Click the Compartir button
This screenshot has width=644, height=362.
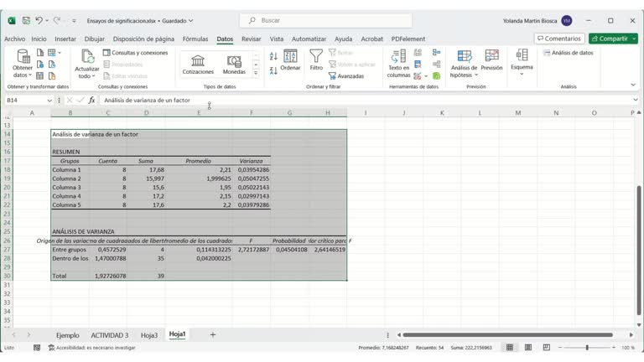pos(613,39)
